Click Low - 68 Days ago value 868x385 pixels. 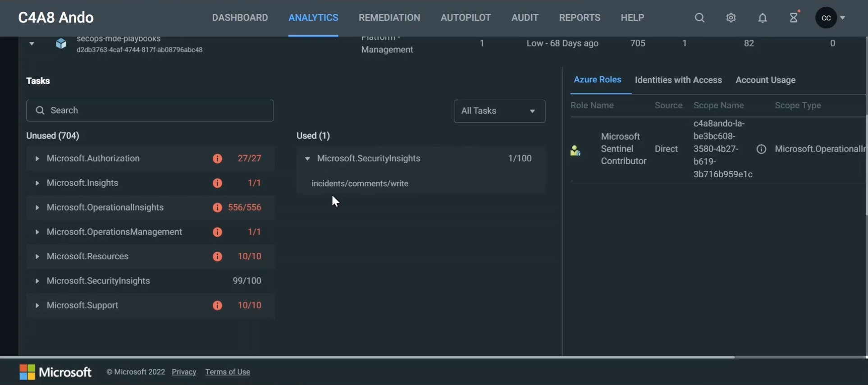562,44
